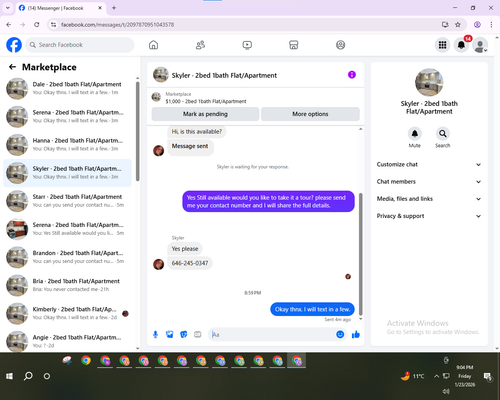The width and height of the screenshot is (500, 400).
Task: Click the 'Okay thnx. I will text' message
Action: click(312, 309)
